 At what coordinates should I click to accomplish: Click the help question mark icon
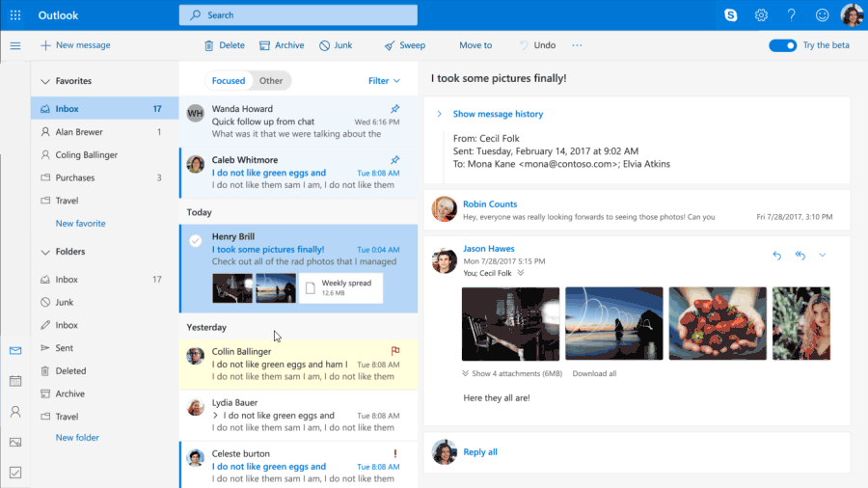(x=792, y=15)
